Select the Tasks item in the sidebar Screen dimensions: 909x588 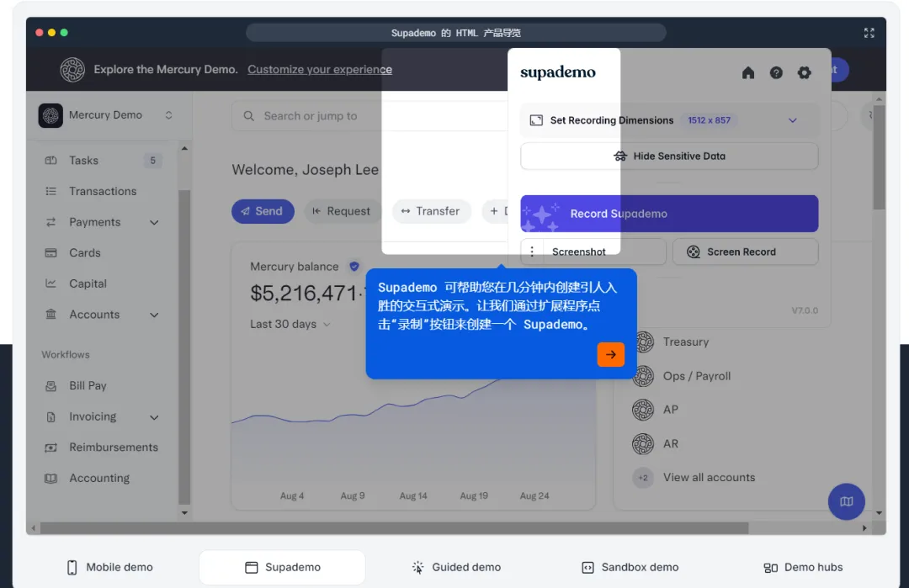[84, 160]
